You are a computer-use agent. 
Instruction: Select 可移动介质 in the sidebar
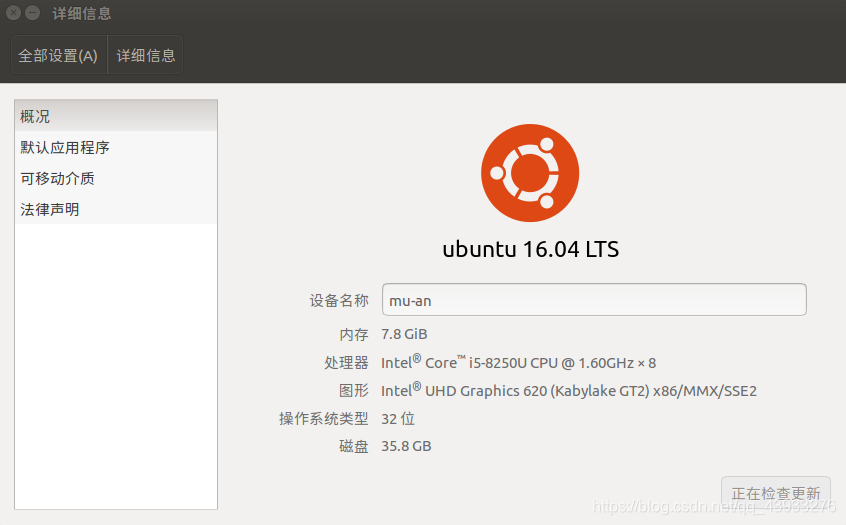(116, 178)
